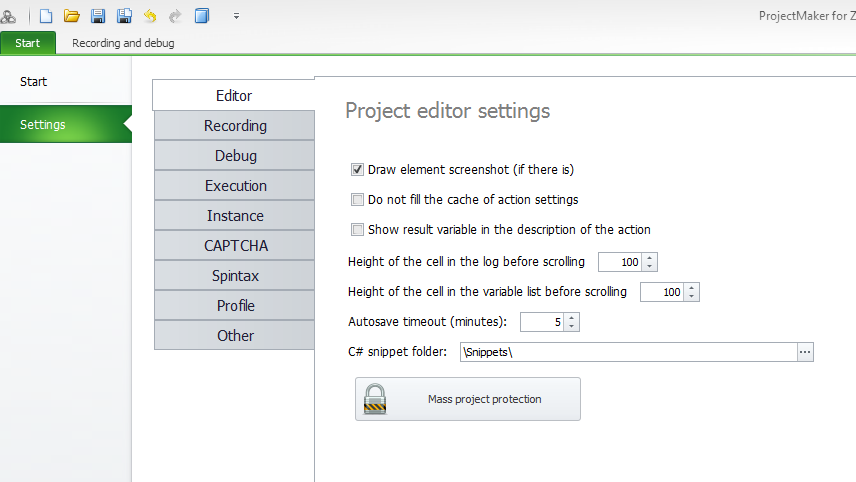The height and width of the screenshot is (482, 856).
Task: Increase variable list cell height up arrow
Action: pos(692,288)
